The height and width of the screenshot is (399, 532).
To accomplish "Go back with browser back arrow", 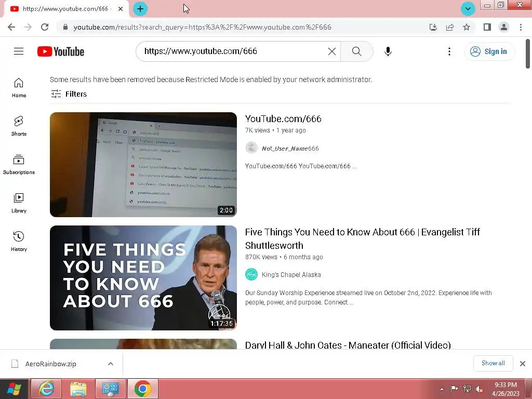I will pos(11,27).
